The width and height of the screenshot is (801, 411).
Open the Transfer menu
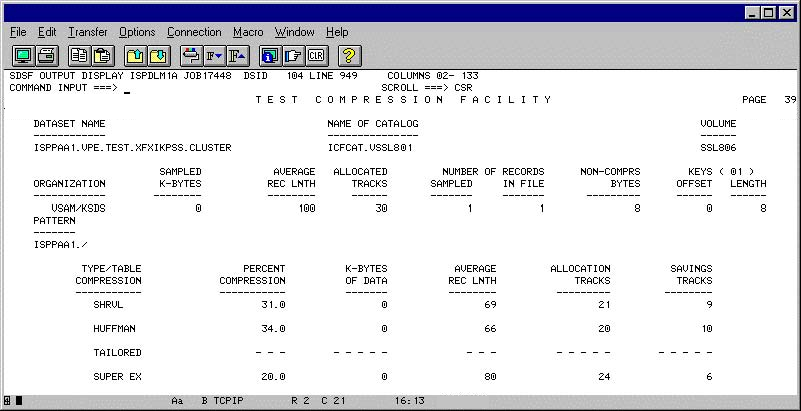pos(88,32)
